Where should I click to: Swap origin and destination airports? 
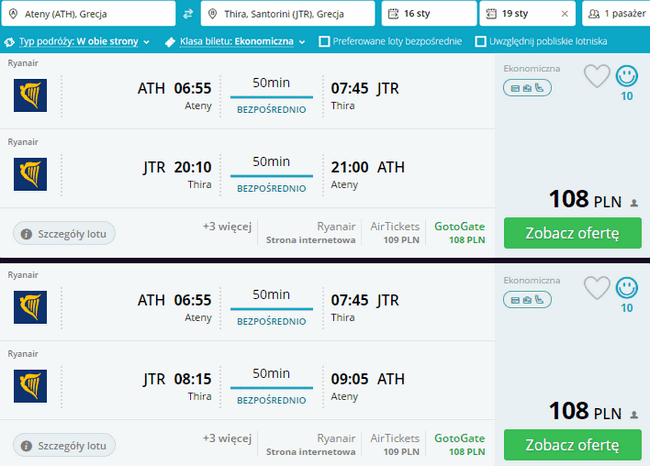click(188, 14)
